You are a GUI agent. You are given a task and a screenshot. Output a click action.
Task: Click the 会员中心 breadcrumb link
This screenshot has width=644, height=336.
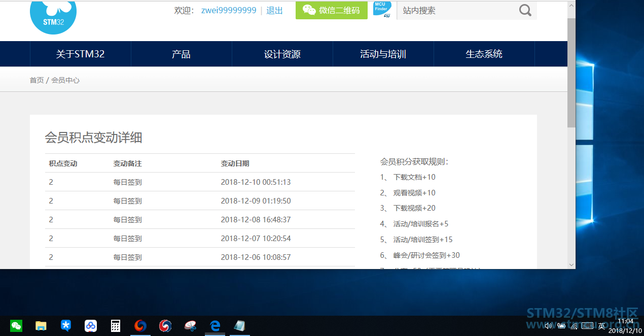65,80
